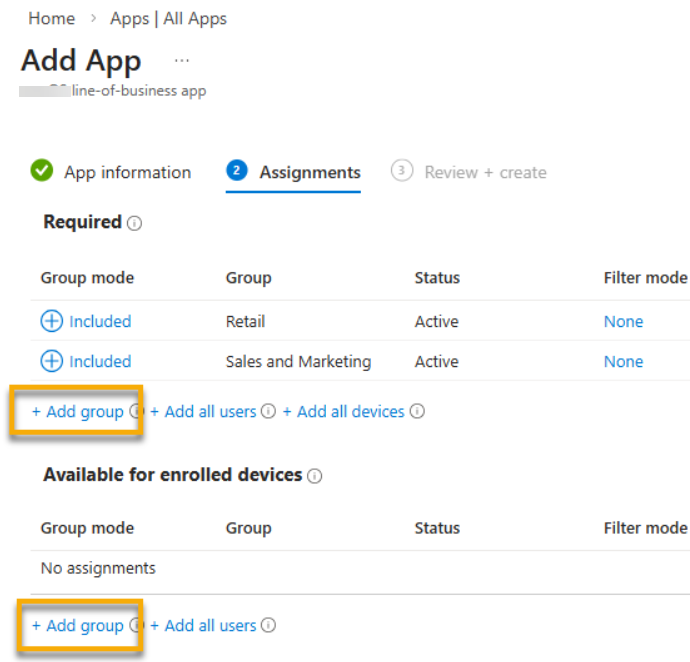Click the Home breadcrumb link

[x=51, y=19]
